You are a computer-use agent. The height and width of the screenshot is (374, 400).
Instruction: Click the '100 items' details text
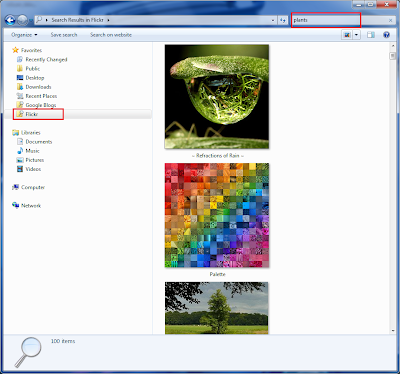(x=63, y=341)
